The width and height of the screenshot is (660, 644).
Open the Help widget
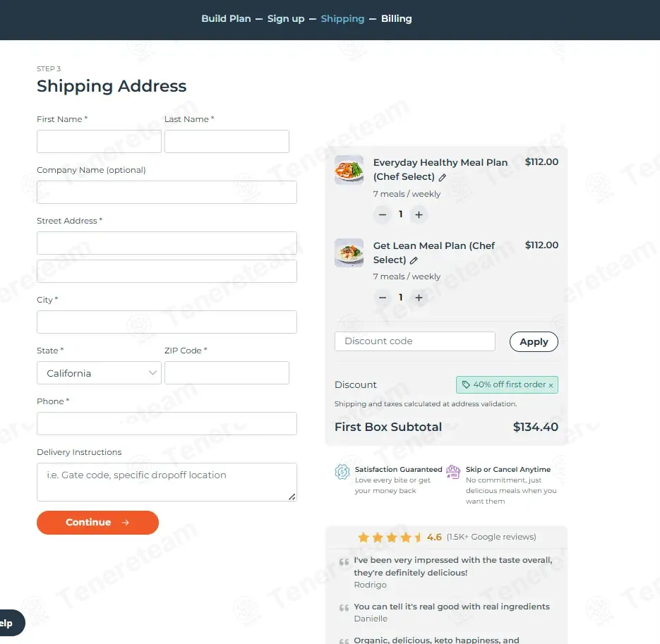[11, 623]
